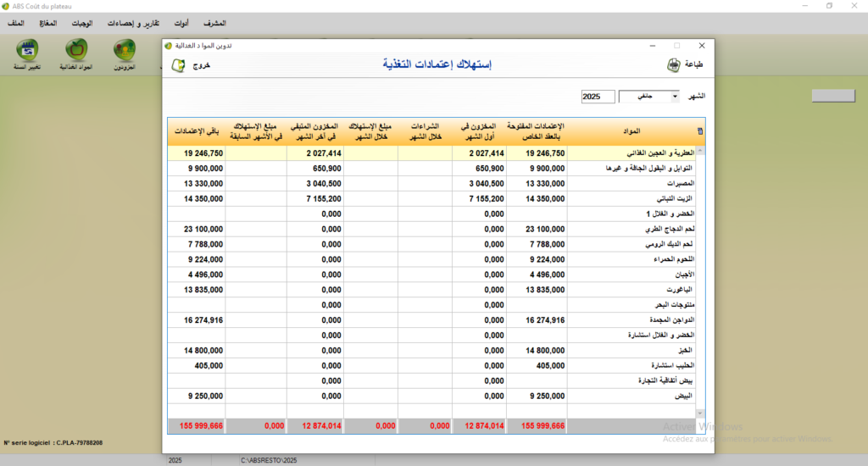
Task: Click the year field showing 2025
Action: click(598, 97)
